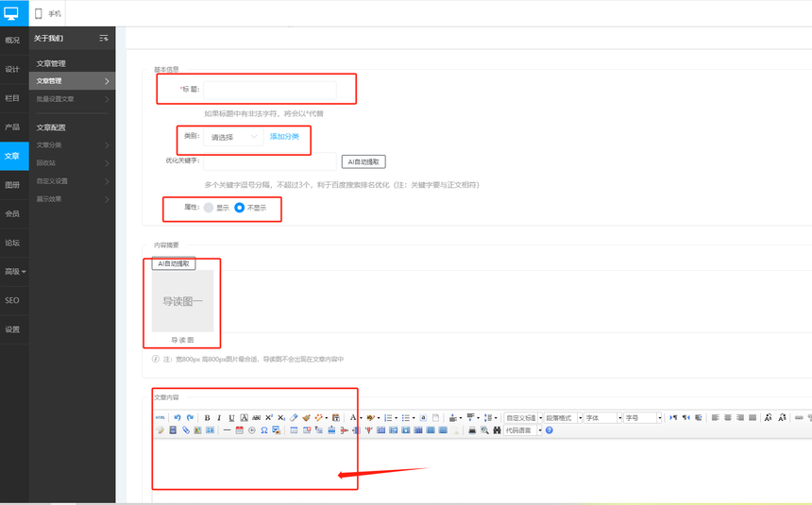
Task: Click the blue help question icon
Action: click(x=549, y=430)
